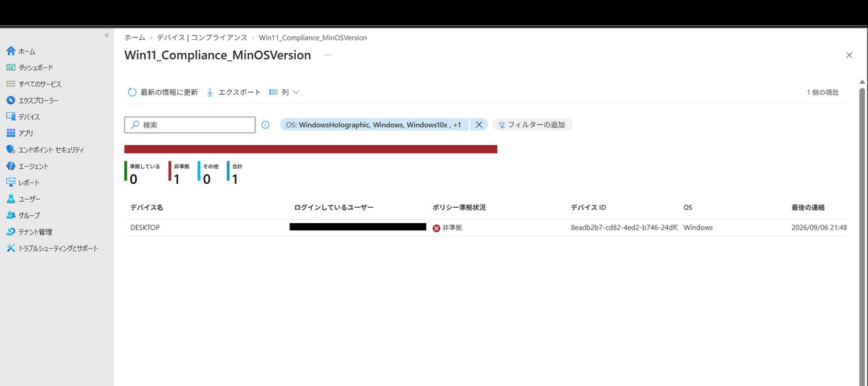The height and width of the screenshot is (386, 868).
Task: Click the Tenant administration icon
Action: tap(10, 232)
